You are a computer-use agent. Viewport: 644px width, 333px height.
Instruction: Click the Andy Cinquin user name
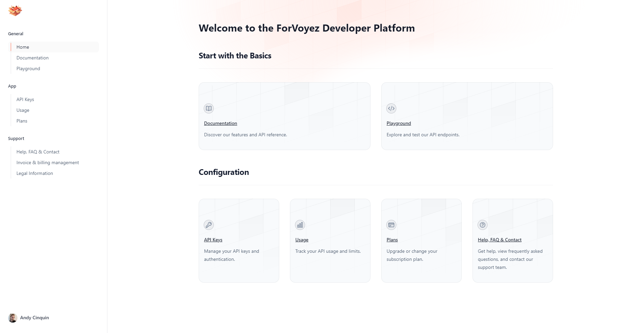tap(35, 318)
